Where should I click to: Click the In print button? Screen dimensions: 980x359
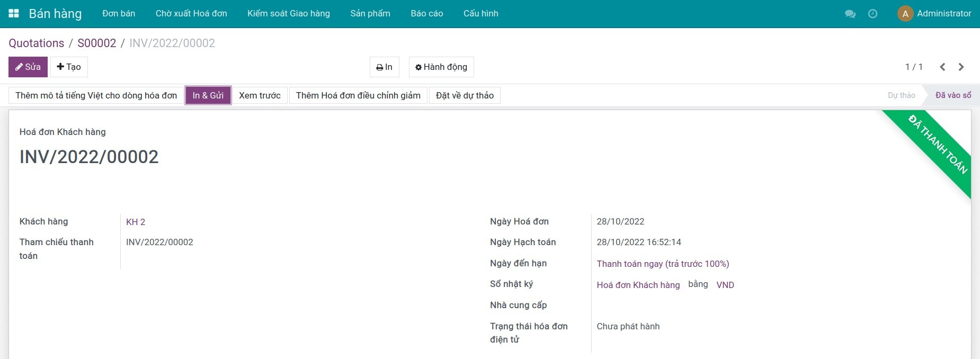click(x=384, y=67)
